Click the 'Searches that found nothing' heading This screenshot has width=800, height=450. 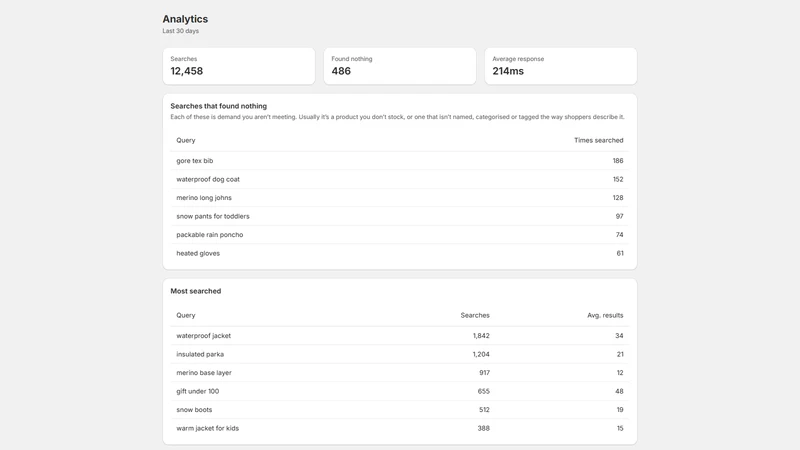point(218,106)
